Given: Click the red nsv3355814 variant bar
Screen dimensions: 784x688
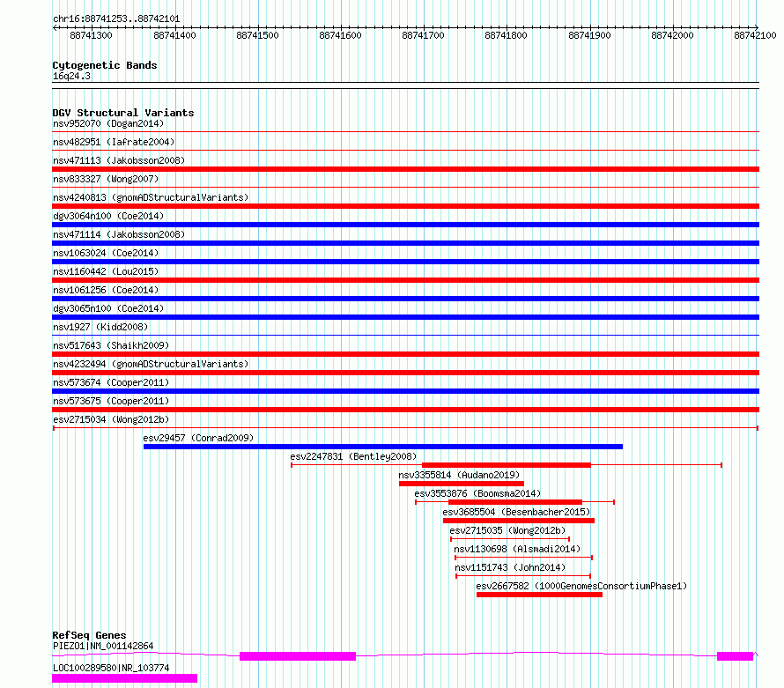Looking at the screenshot, I should point(462,484).
